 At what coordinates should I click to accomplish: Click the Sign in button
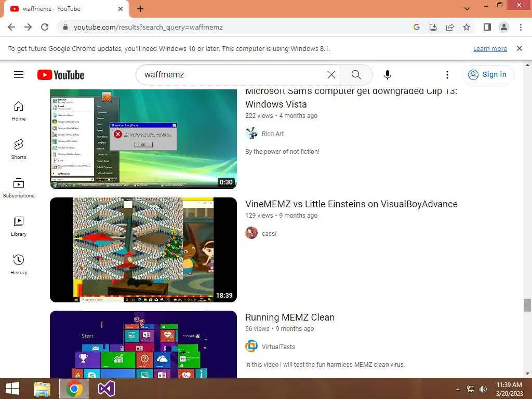point(488,75)
